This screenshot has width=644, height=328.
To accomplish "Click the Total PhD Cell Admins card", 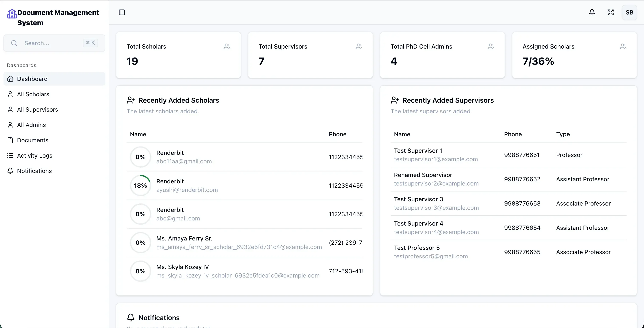I will (442, 55).
